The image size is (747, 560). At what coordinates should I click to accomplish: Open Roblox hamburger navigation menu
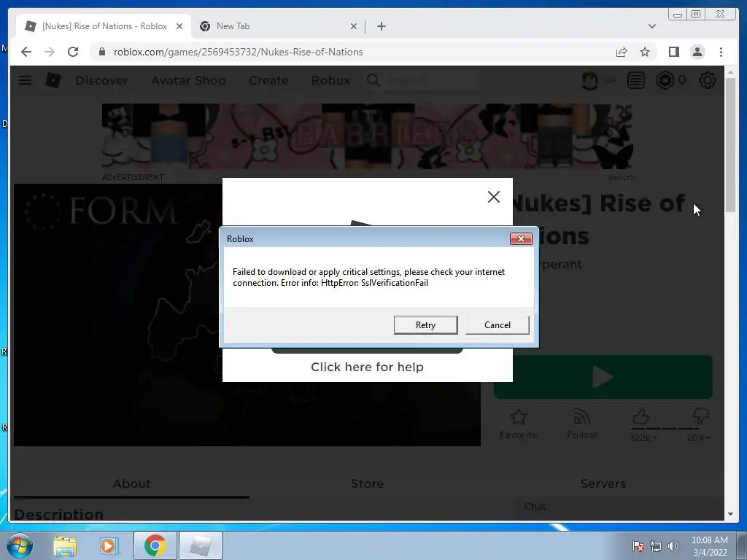tap(25, 80)
